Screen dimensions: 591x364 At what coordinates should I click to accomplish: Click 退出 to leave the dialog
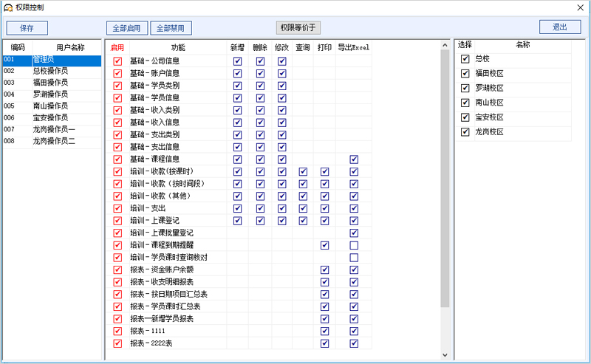point(559,27)
